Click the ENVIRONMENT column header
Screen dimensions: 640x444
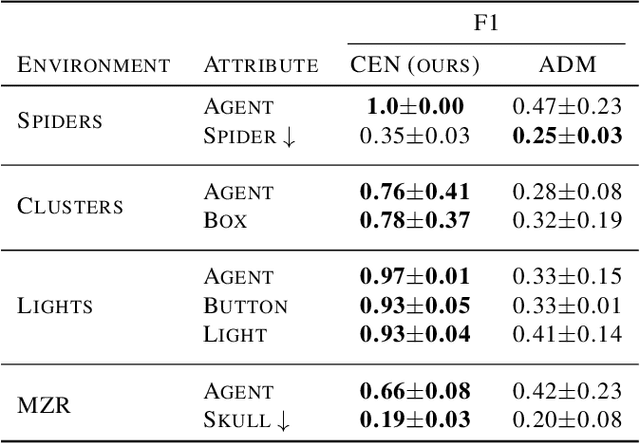pyautogui.click(x=94, y=66)
